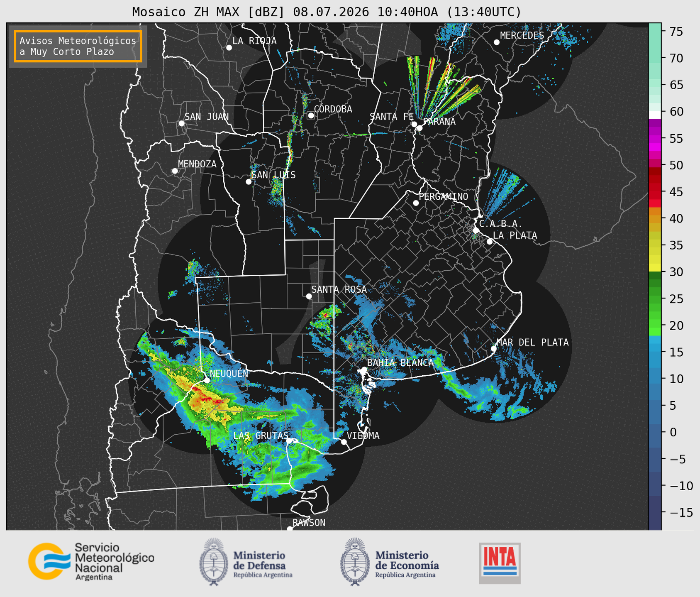Click the Ministerio de Economía emblem
This screenshot has height=597, width=700.
355,562
